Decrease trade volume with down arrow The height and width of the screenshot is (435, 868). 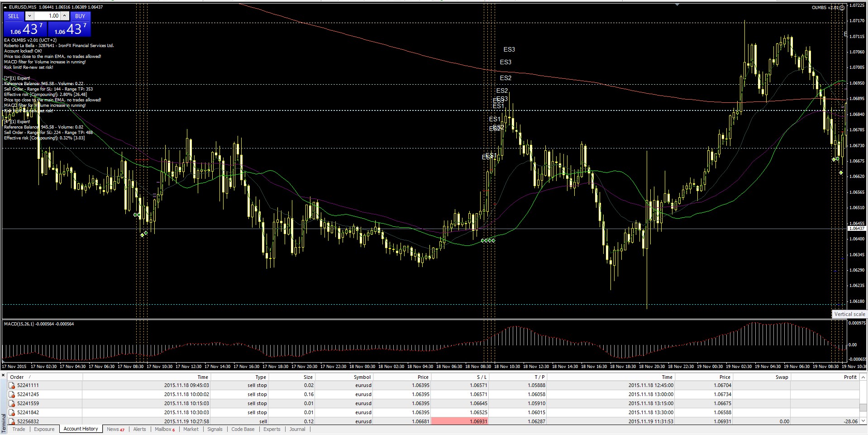click(x=29, y=16)
